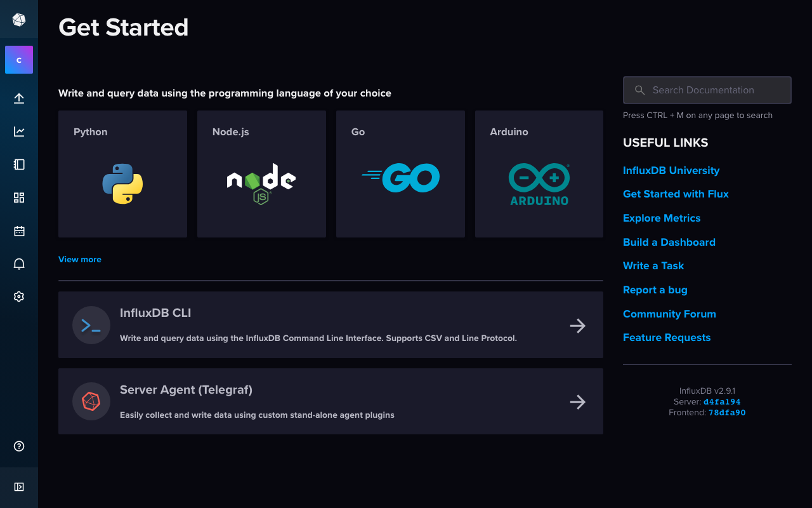This screenshot has height=508, width=812.
Task: Click the InfluxDB logo icon in sidebar
Action: point(19,20)
